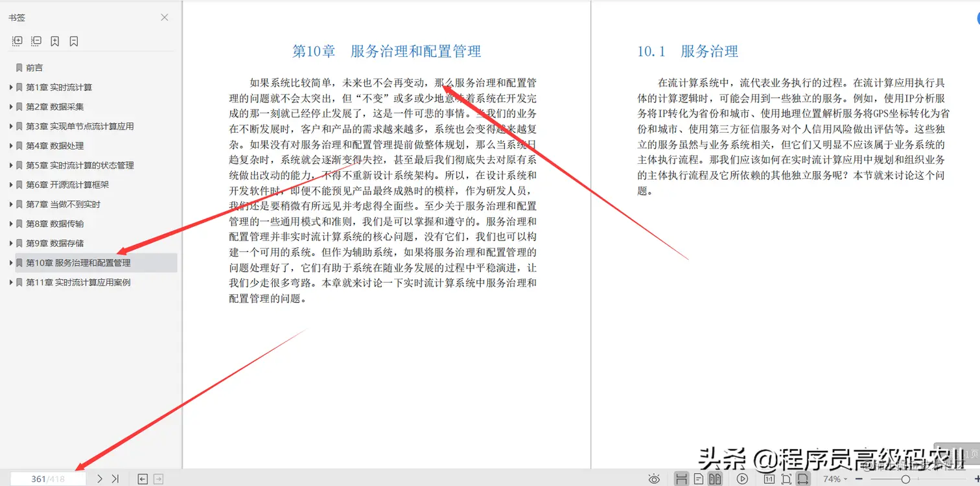The height and width of the screenshot is (486, 980).
Task: Expand the 第11章 实时流计算应用案例 bookmark
Action: 11,282
